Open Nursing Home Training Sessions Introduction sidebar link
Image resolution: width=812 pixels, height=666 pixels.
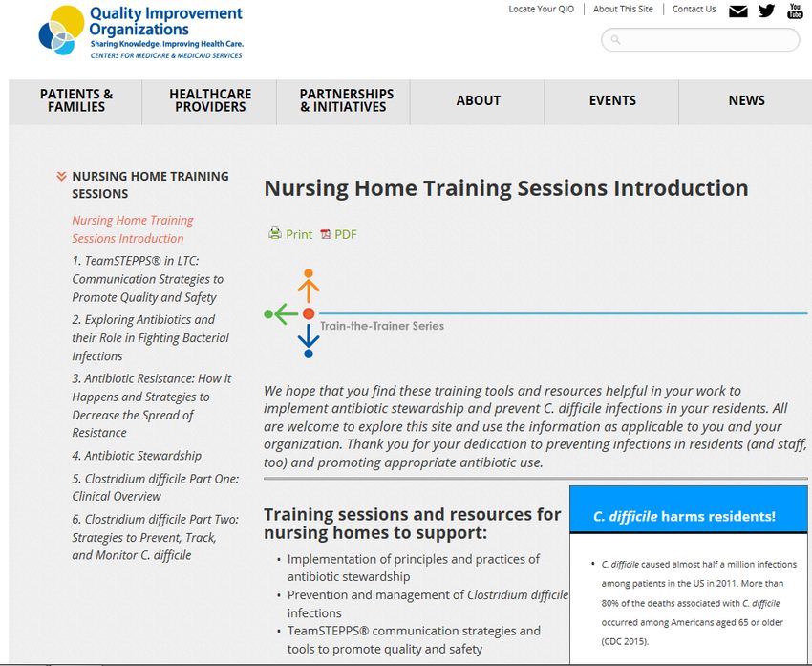pos(133,229)
